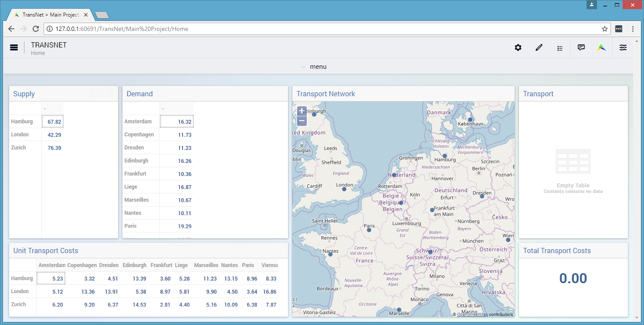Screen dimensions: 644x325
Task: Select Copenhagen demand value 11.73
Action: [x=177, y=135]
